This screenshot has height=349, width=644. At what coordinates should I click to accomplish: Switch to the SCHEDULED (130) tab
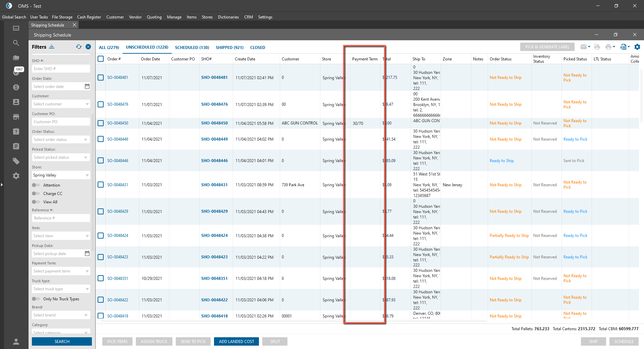coord(192,48)
